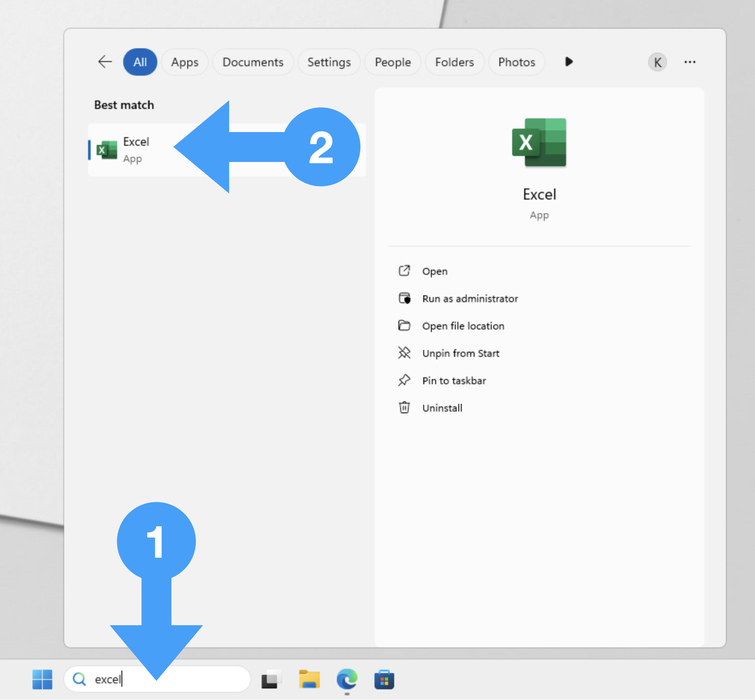Open Task View on the taskbar
Screen dimensions: 755x700
click(271, 679)
